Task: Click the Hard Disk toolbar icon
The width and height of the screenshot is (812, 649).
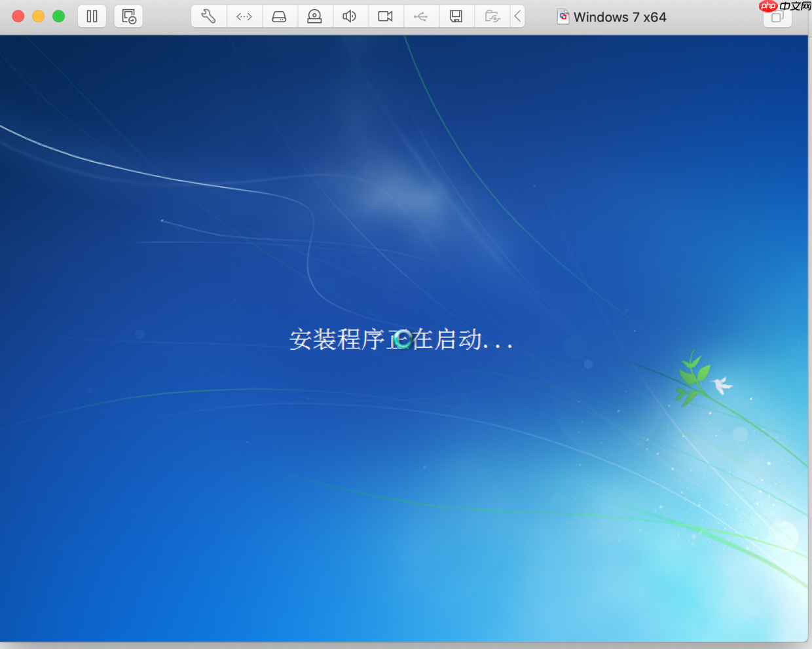Action: (x=280, y=16)
